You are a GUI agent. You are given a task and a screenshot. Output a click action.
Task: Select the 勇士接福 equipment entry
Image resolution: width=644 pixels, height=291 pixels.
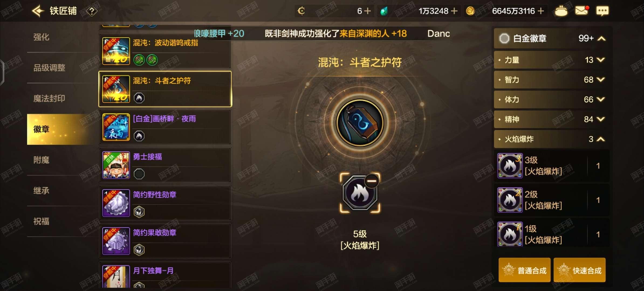point(165,165)
